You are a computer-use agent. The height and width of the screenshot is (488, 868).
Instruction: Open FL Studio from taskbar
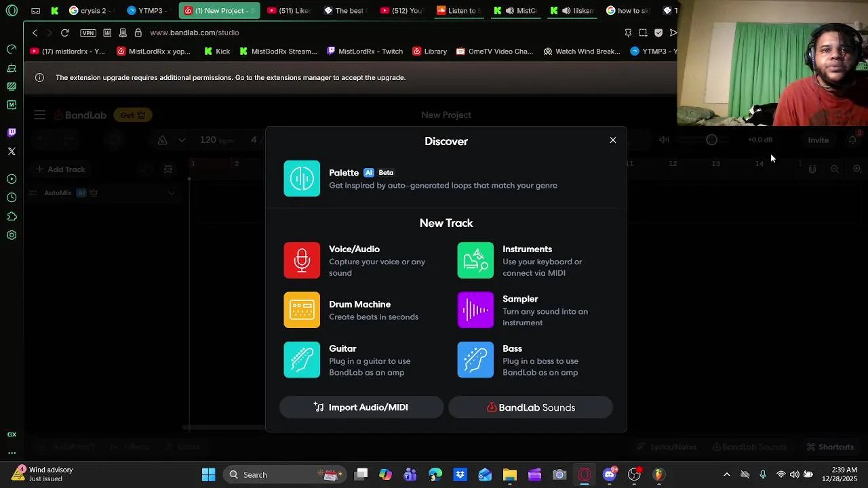pos(658,474)
